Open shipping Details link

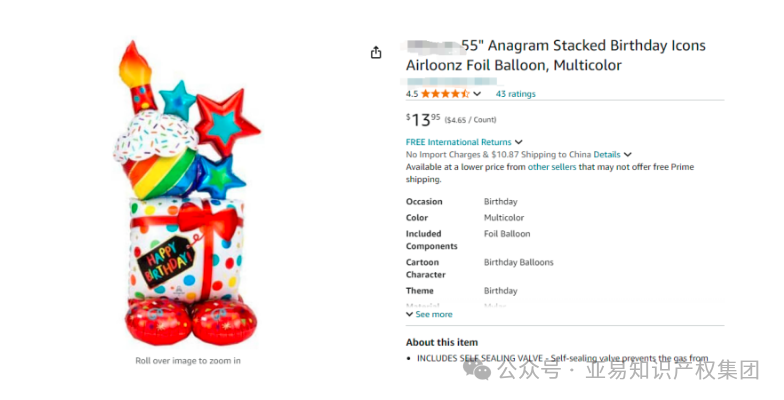[x=606, y=154]
